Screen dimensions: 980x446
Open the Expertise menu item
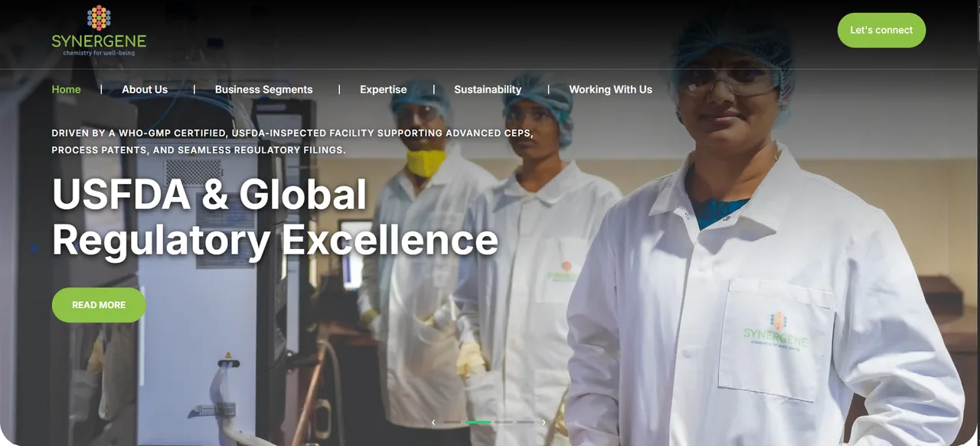pos(384,90)
